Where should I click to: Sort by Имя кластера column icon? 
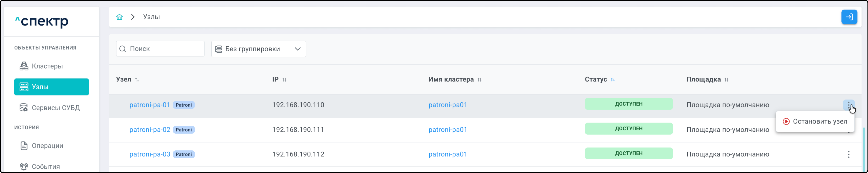click(479, 80)
